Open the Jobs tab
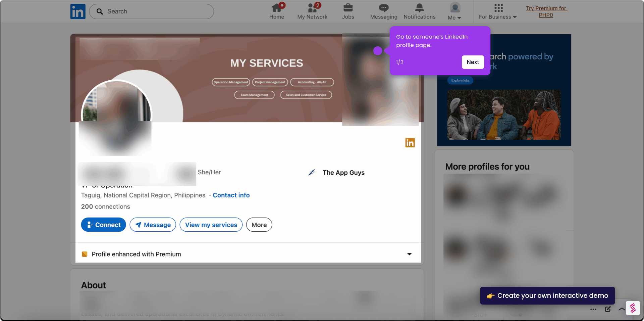644x321 pixels. 348,11
